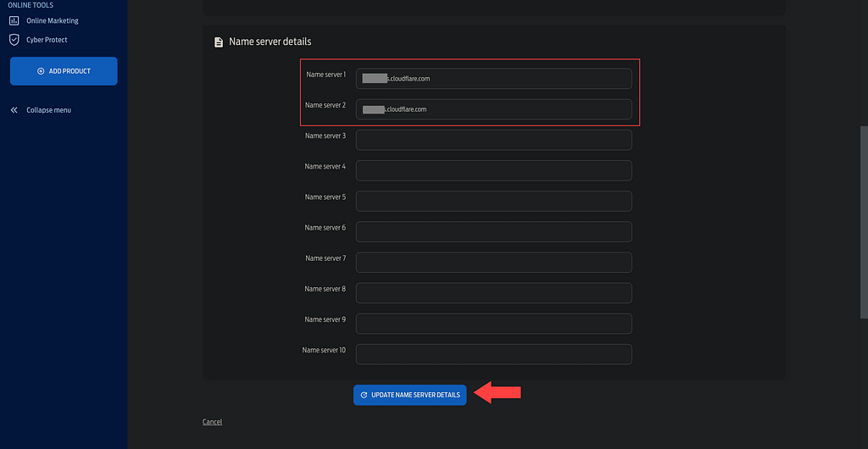Click the document icon beside Name server details
This screenshot has width=868, height=449.
click(219, 42)
